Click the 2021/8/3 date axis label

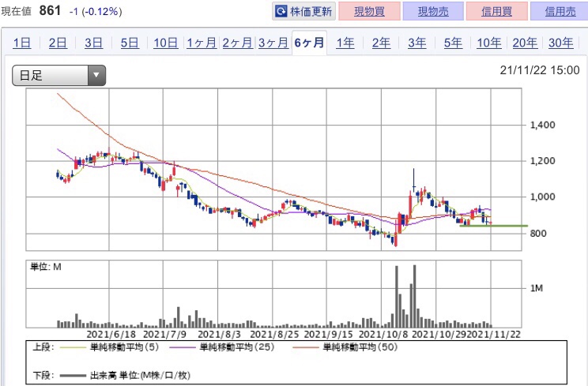pyautogui.click(x=220, y=334)
